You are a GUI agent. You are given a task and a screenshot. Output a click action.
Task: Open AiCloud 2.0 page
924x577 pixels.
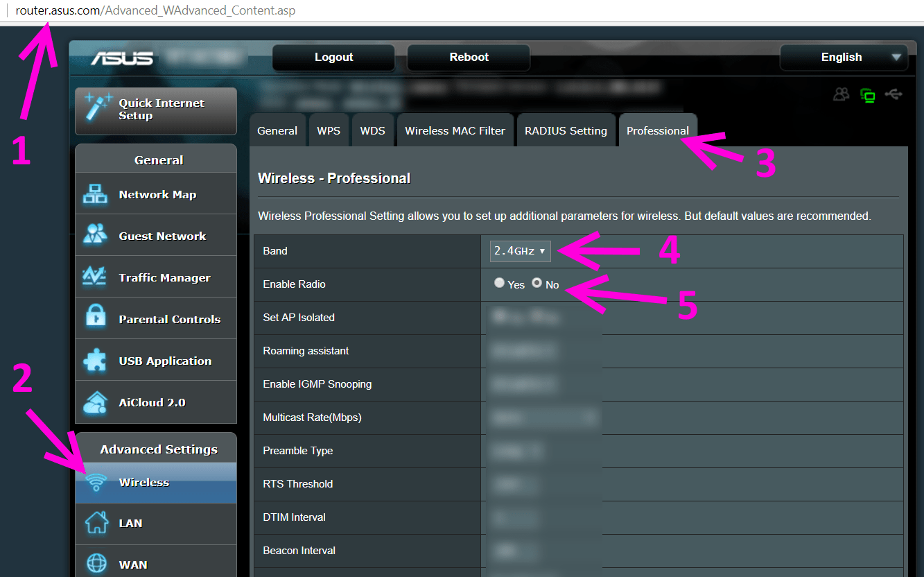click(x=156, y=402)
